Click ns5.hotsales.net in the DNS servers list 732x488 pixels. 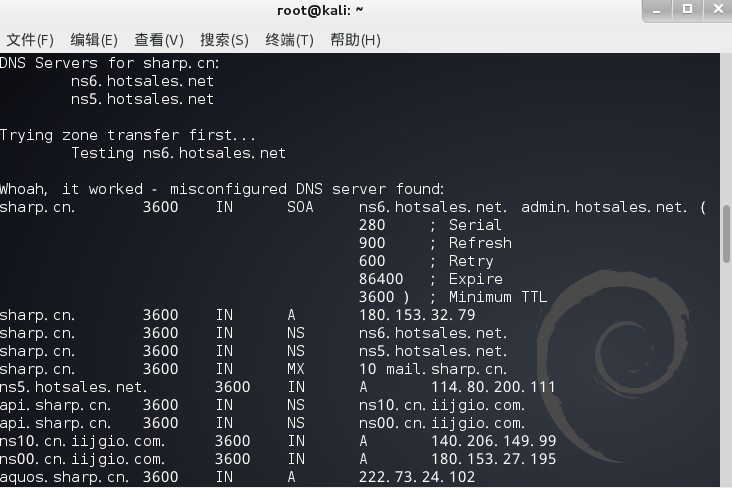pyautogui.click(x=142, y=99)
